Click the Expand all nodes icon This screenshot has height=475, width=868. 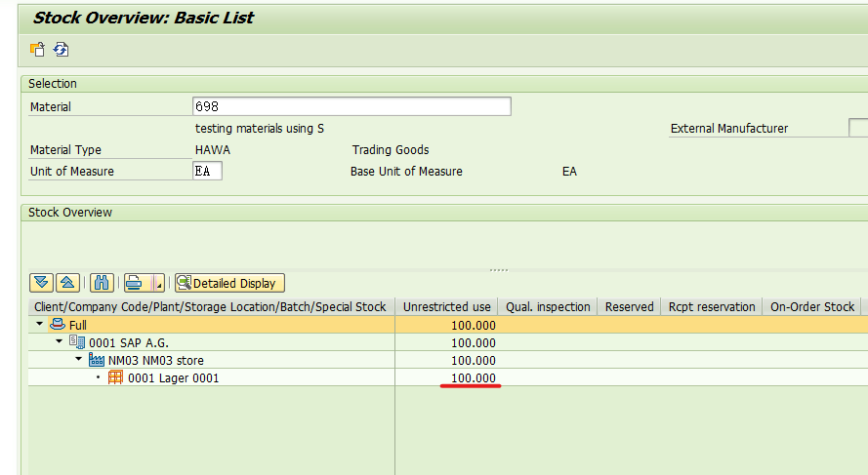click(42, 283)
